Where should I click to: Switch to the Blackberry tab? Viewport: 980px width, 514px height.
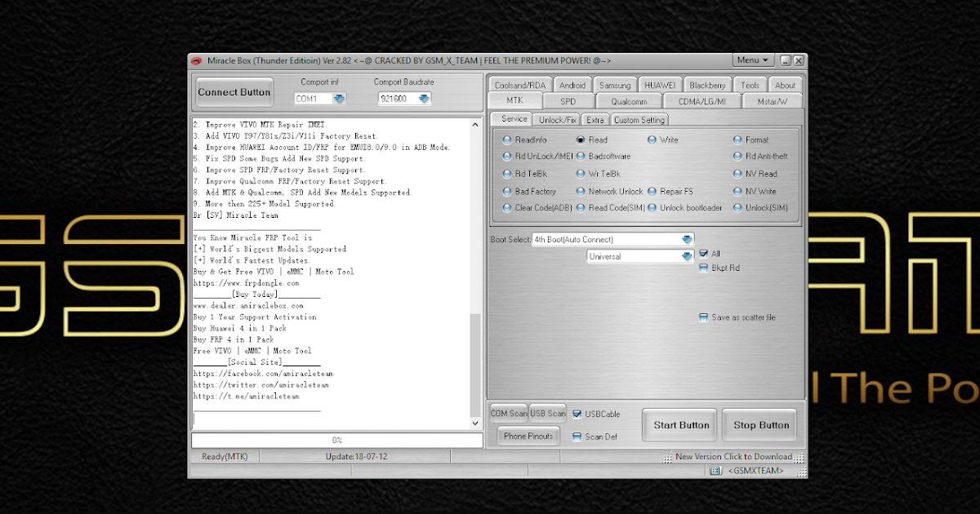tap(707, 85)
